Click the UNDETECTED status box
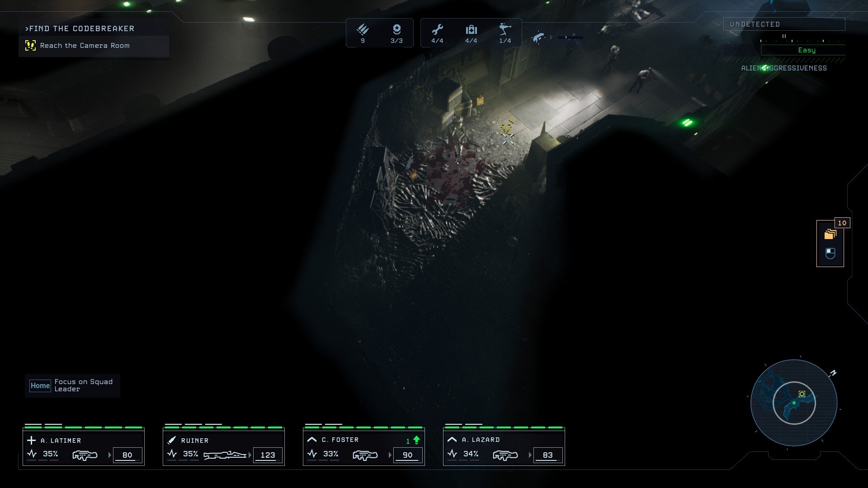 click(784, 24)
